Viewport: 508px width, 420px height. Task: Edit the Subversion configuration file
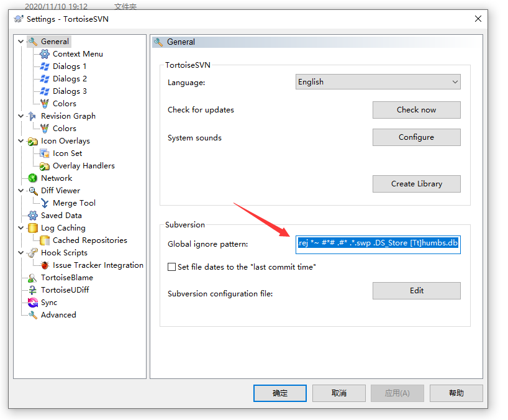[416, 291]
